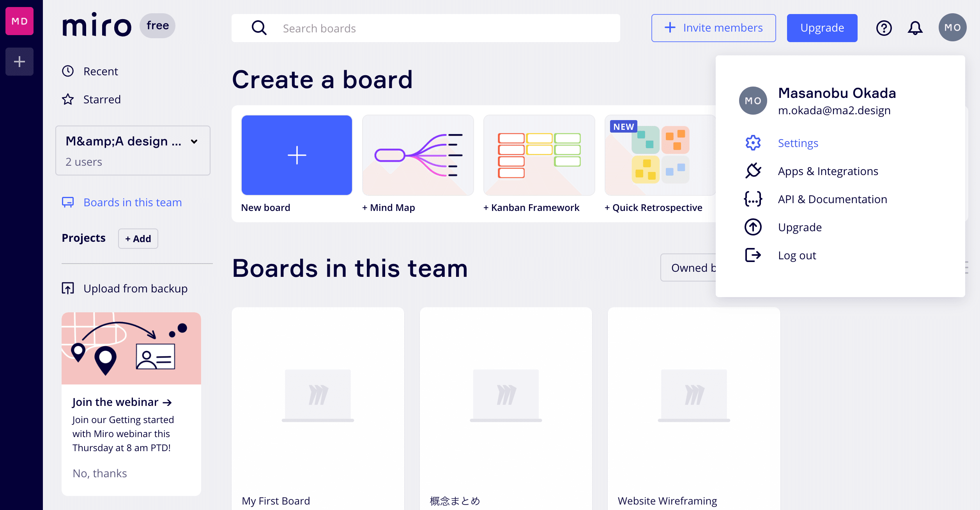Click the Mind Map template icon
This screenshot has width=980, height=510.
[x=417, y=155]
